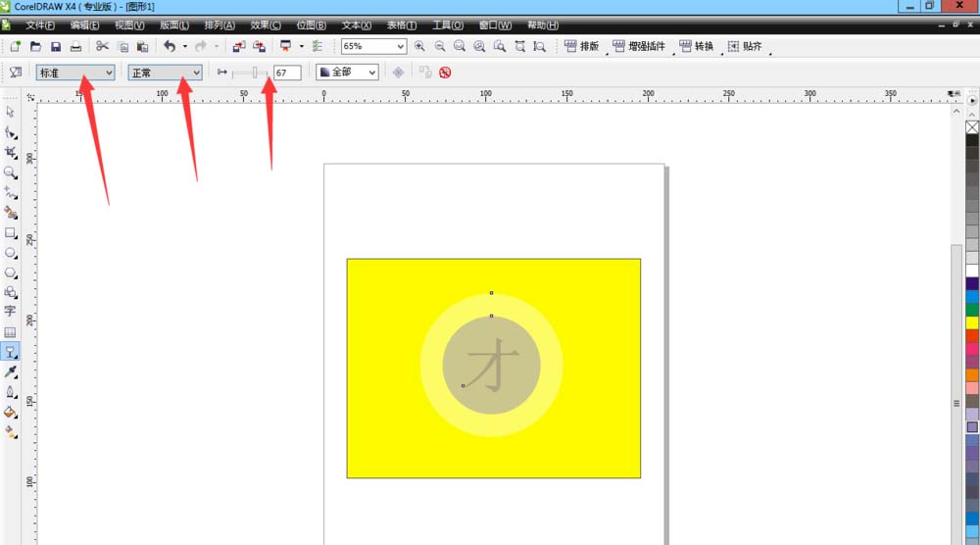Select the Ellipse tool

tap(10, 253)
